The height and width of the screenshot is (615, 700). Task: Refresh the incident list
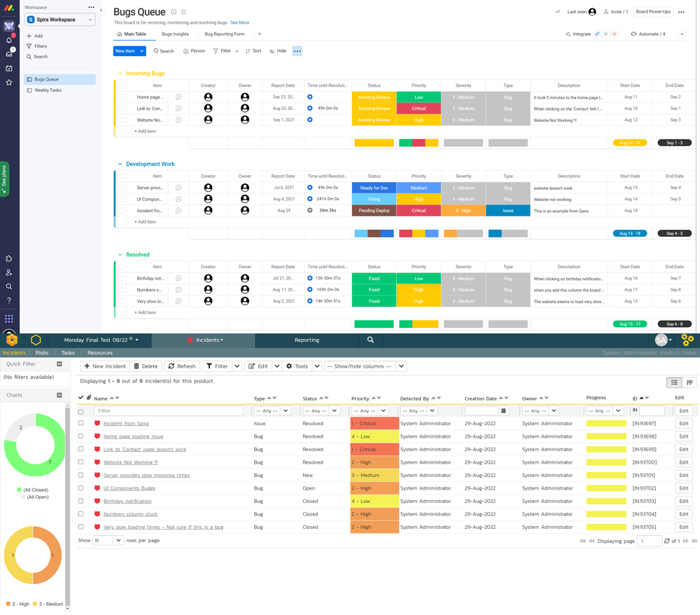pos(181,366)
